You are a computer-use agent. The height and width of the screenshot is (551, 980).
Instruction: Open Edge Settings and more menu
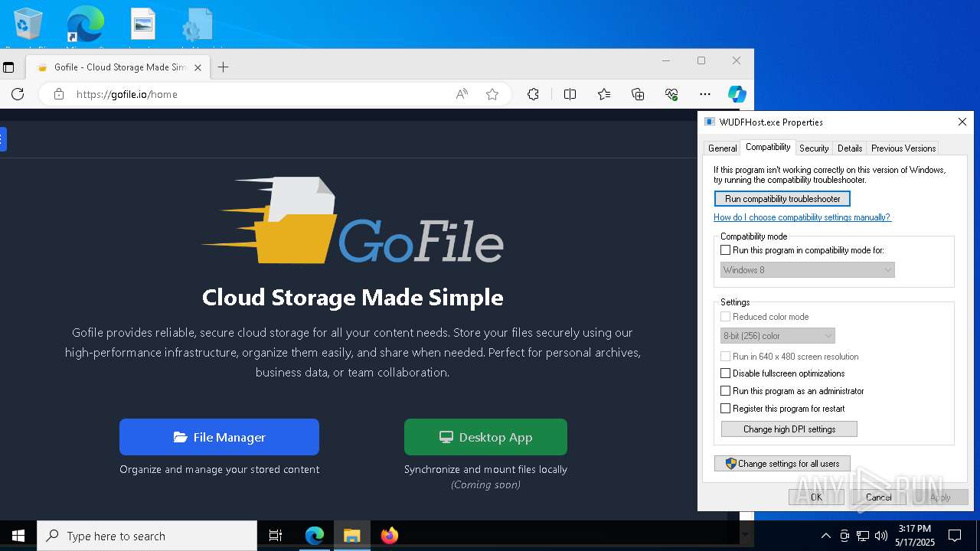point(705,94)
